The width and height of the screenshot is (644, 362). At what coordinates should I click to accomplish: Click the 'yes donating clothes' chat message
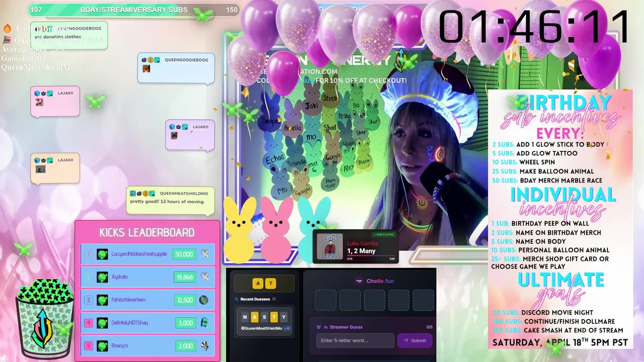[x=57, y=37]
